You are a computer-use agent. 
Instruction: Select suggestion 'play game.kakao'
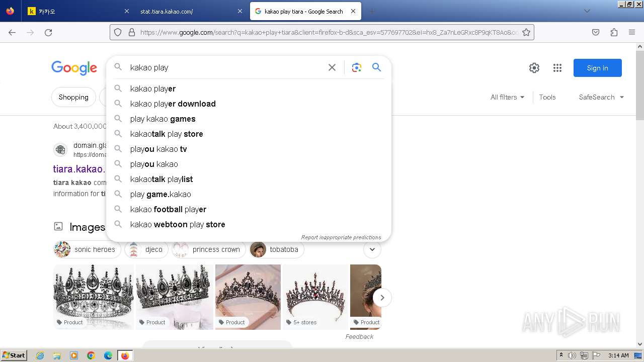[x=249, y=194]
